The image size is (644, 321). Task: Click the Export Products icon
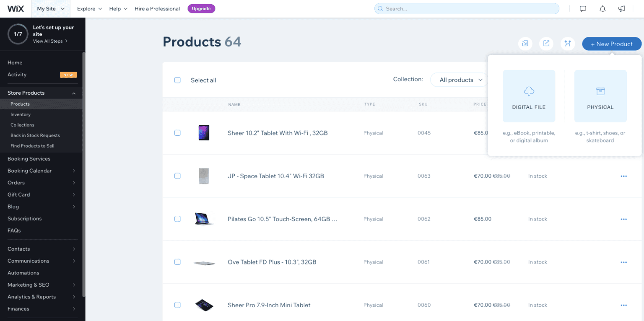point(546,43)
